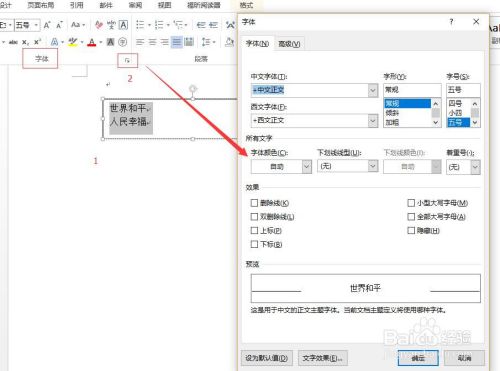Apply the yellow text highlight pen icon
The height and width of the screenshot is (371, 500).
(73, 42)
